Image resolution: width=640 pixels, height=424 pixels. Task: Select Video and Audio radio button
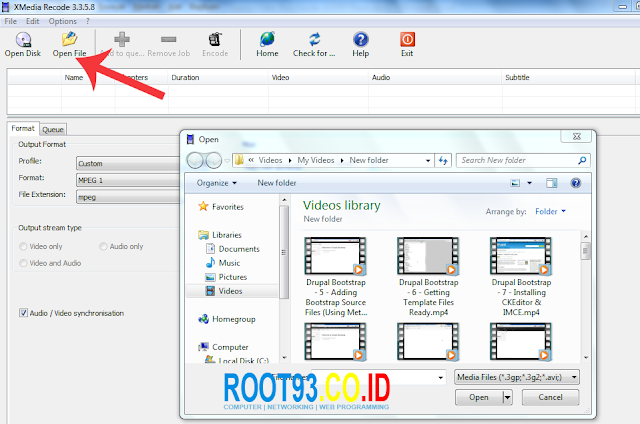coord(23,263)
